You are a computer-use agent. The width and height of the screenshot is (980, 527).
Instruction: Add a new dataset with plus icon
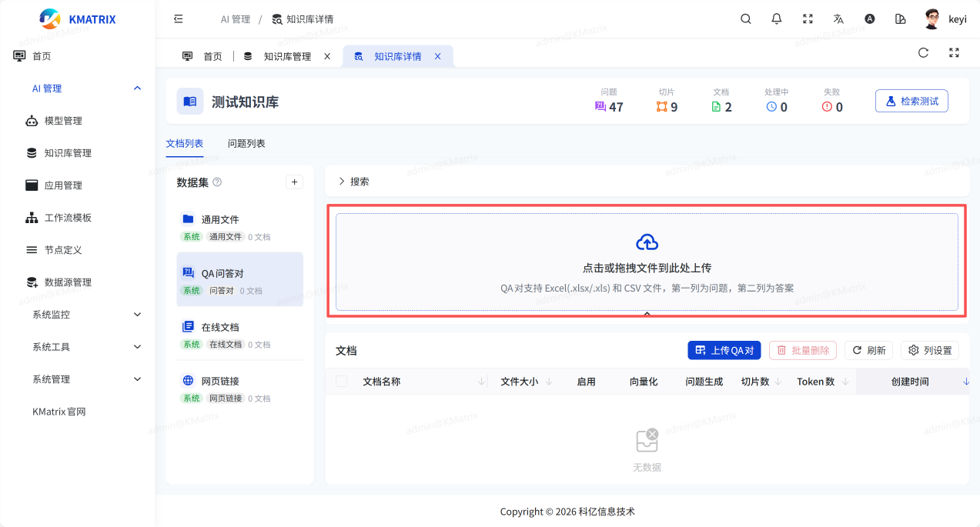(x=294, y=182)
